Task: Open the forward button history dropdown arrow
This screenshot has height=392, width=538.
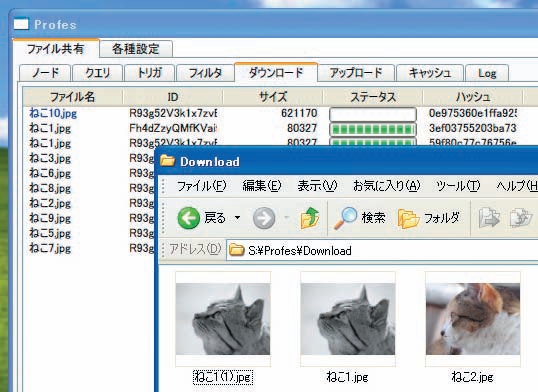Action: point(286,218)
